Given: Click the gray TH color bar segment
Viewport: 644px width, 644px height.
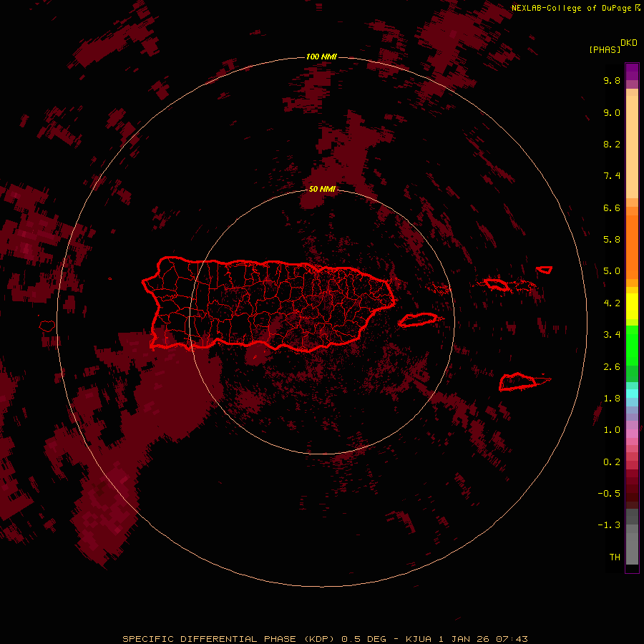Looking at the screenshot, I should click(632, 549).
